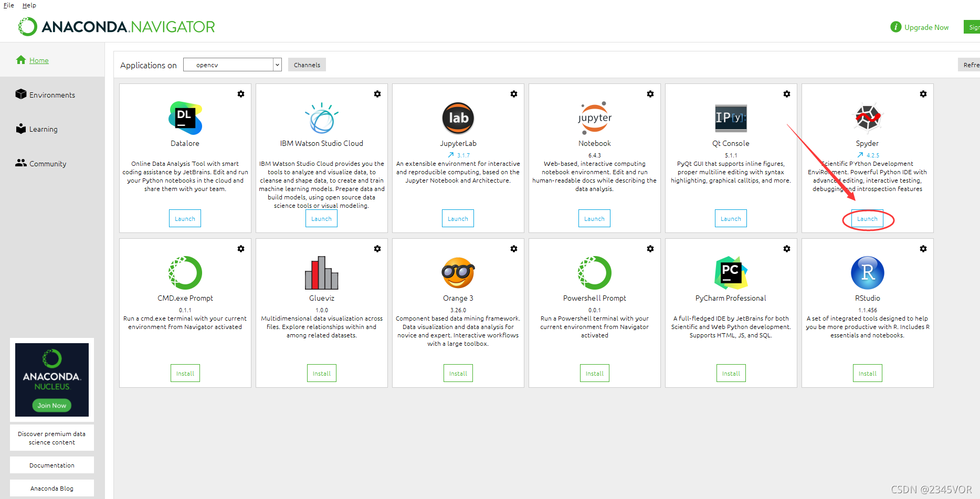Click the Upgrade Now link
The image size is (980, 499).
[926, 27]
